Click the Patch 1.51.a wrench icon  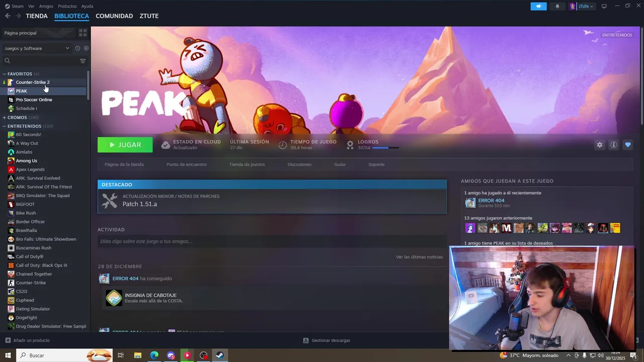(110, 201)
